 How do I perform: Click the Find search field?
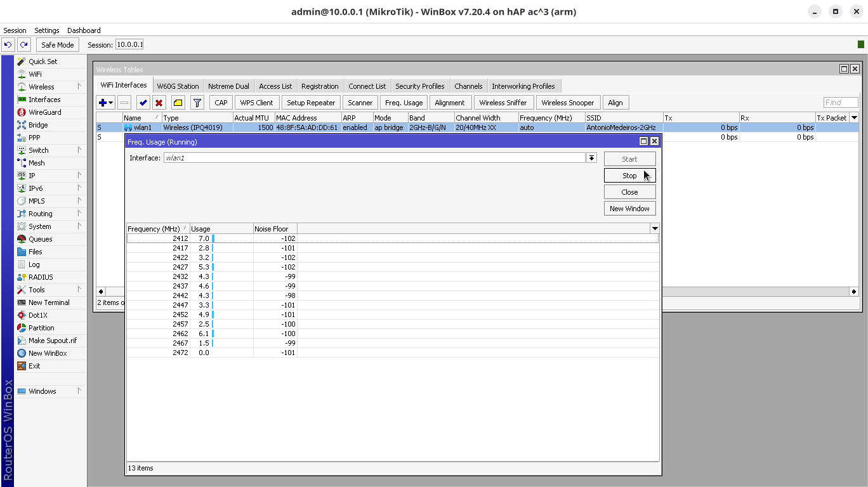pos(840,103)
